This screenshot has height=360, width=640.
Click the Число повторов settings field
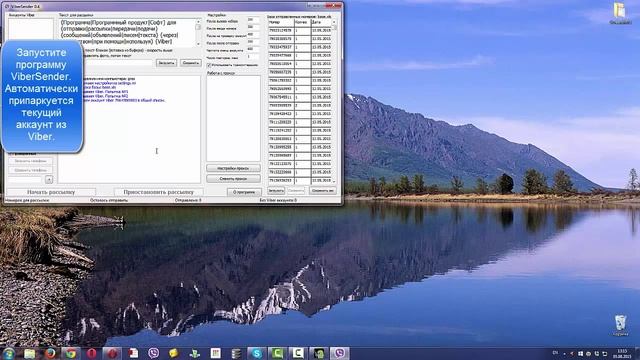click(x=253, y=57)
